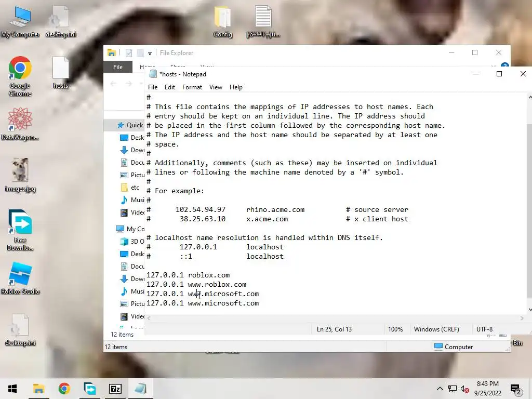Viewport: 532px width, 399px height.
Task: Select desktop.ini icon below Roblox Studio
Action: click(x=20, y=330)
